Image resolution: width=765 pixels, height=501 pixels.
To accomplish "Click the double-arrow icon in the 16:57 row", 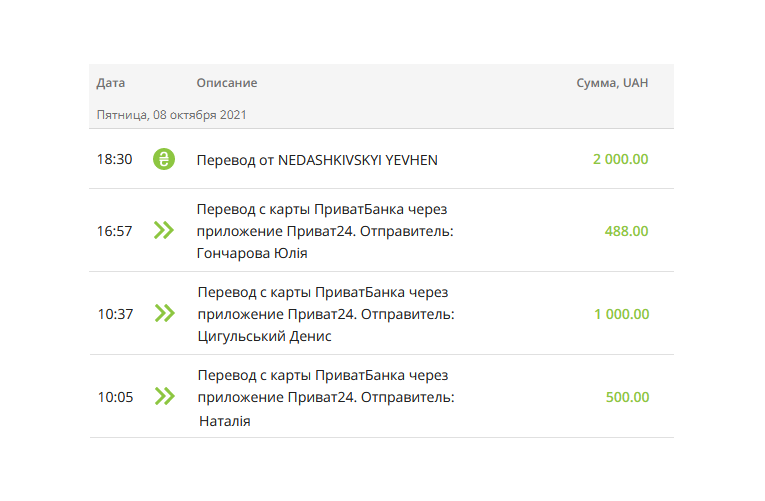I will [164, 230].
